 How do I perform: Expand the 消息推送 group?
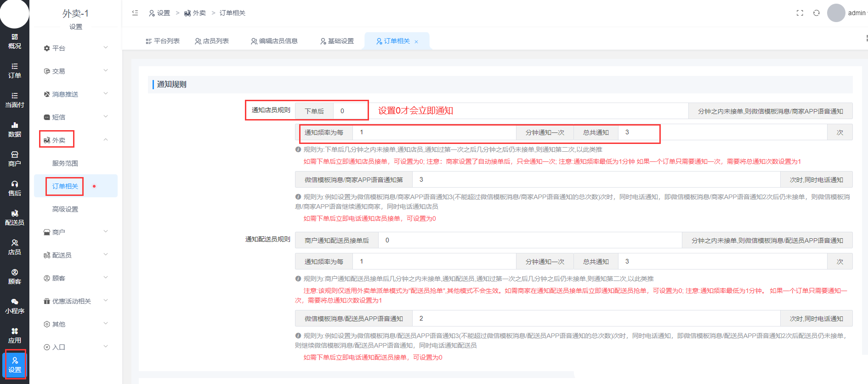point(76,94)
